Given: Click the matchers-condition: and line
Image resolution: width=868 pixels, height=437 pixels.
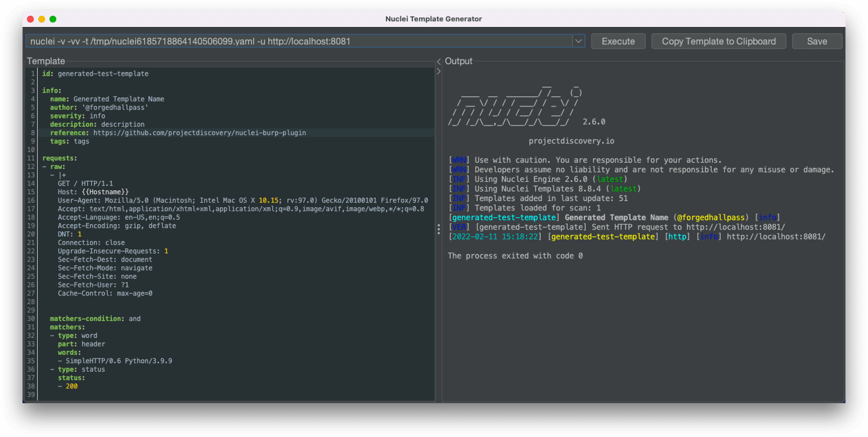Looking at the screenshot, I should tap(95, 319).
